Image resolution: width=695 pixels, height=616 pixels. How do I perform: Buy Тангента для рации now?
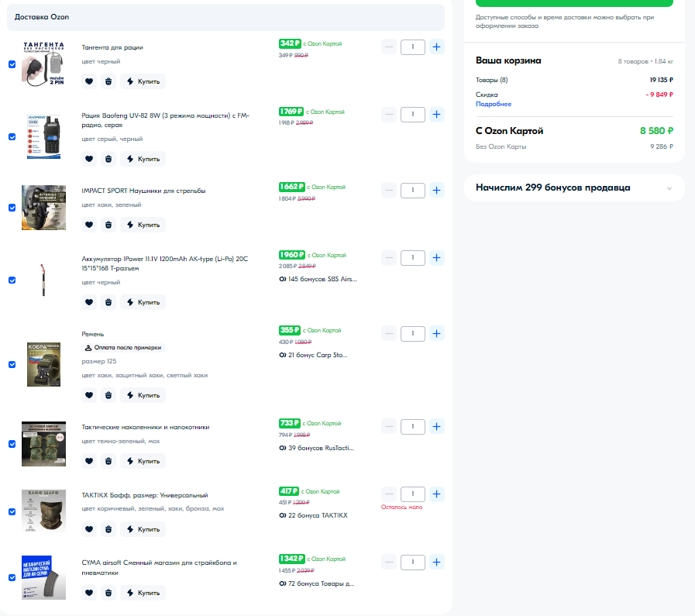coord(143,81)
